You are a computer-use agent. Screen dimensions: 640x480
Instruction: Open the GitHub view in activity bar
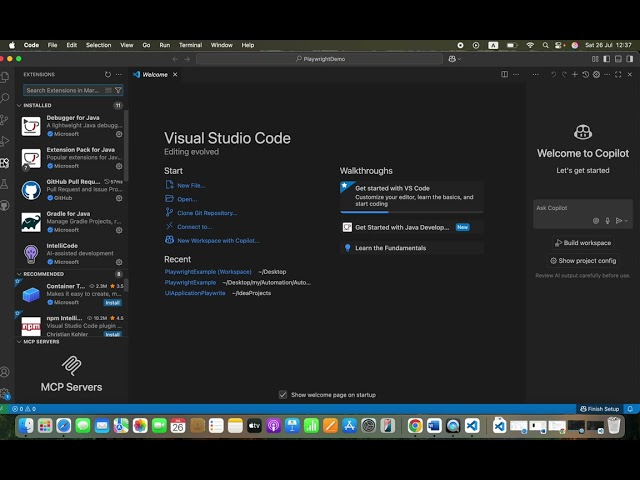pyautogui.click(x=4, y=205)
